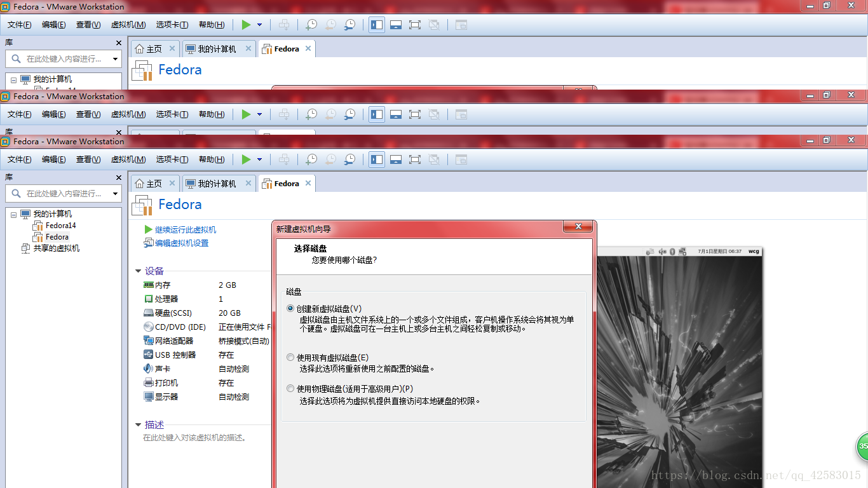
Task: Take a snapshot using front window's clock-plus icon
Action: pos(311,159)
